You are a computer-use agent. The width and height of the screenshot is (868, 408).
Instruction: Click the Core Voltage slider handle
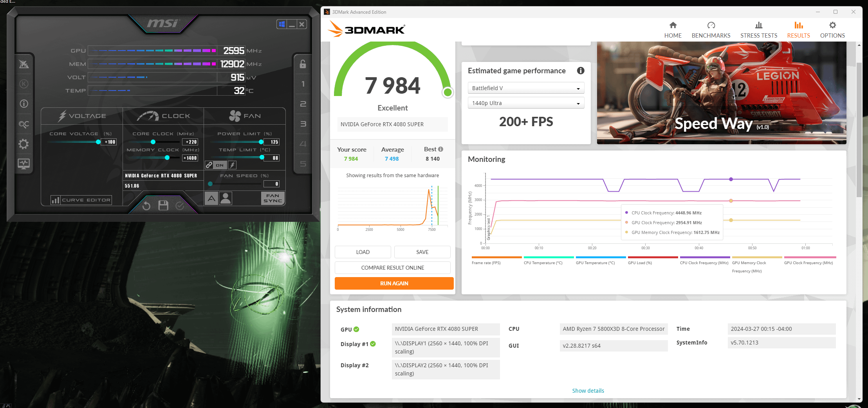point(98,142)
